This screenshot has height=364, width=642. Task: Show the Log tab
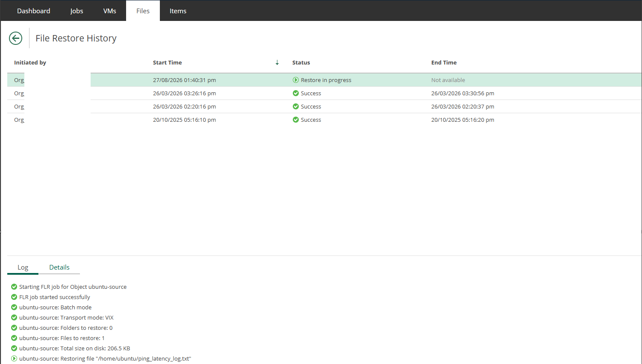click(23, 267)
